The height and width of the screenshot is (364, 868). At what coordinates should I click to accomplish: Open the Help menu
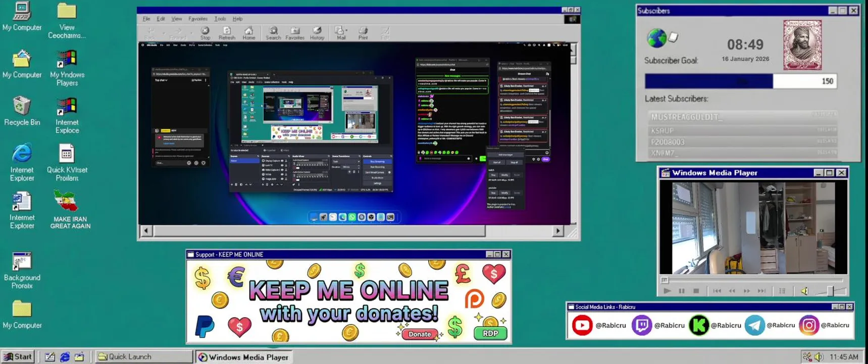tap(237, 19)
